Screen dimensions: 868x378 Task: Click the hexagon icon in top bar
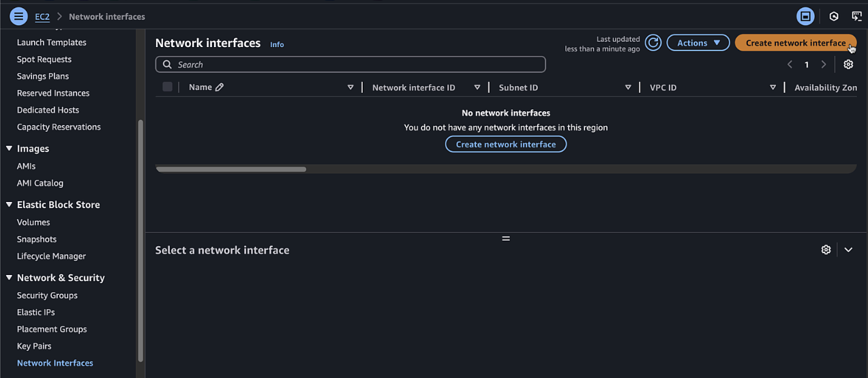tap(833, 16)
